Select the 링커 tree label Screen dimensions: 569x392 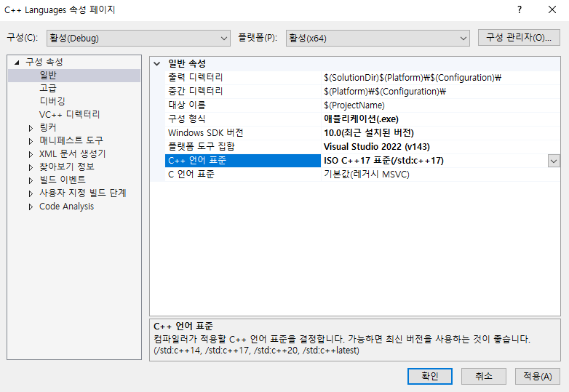pos(48,128)
